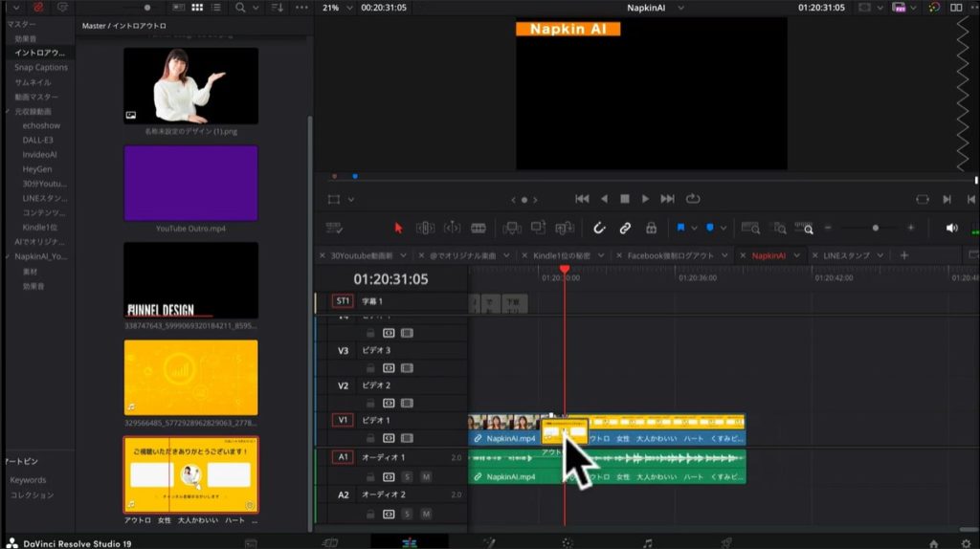This screenshot has height=549, width=980.
Task: Stop playback in the viewer
Action: (625, 199)
